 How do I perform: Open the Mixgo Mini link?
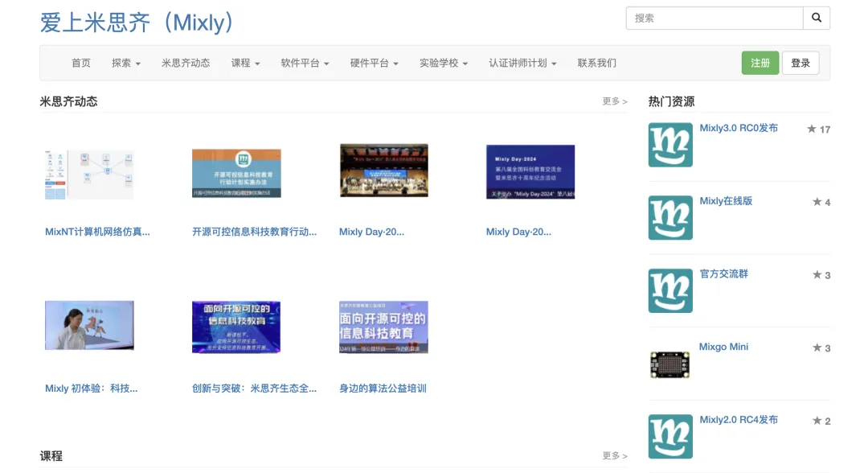point(723,347)
